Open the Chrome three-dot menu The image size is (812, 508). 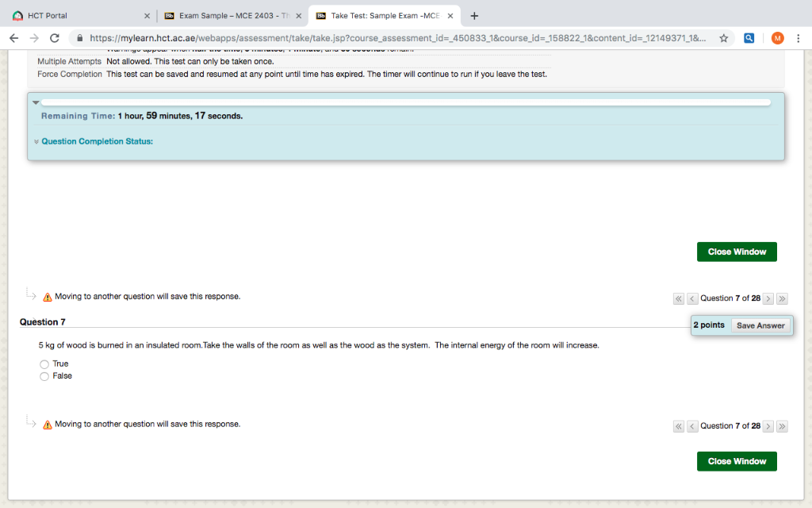(798, 38)
